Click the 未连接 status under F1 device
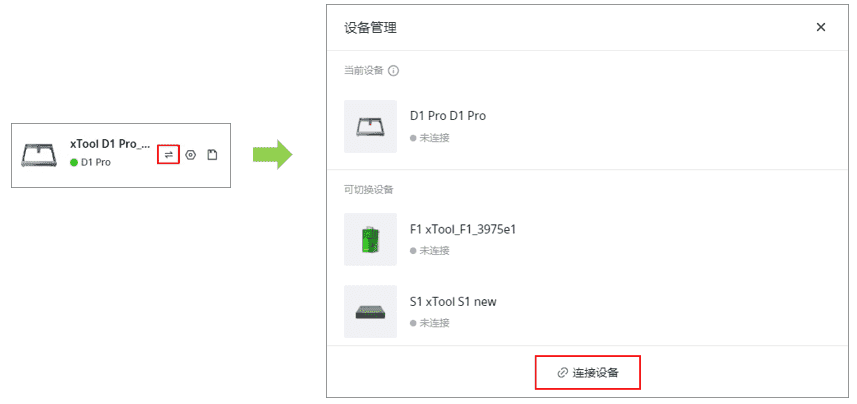857x404 pixels. click(x=430, y=251)
